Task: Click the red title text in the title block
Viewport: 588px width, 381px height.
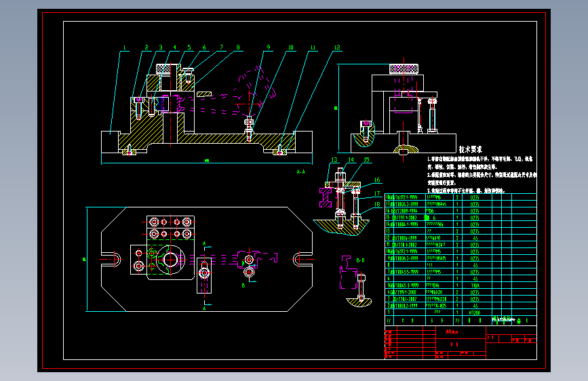Action: click(452, 332)
